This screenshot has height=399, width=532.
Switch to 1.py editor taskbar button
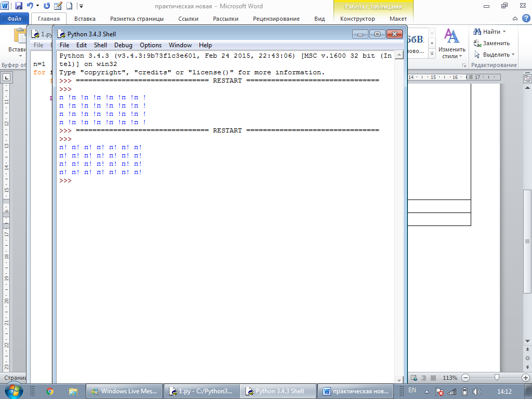[x=202, y=391]
